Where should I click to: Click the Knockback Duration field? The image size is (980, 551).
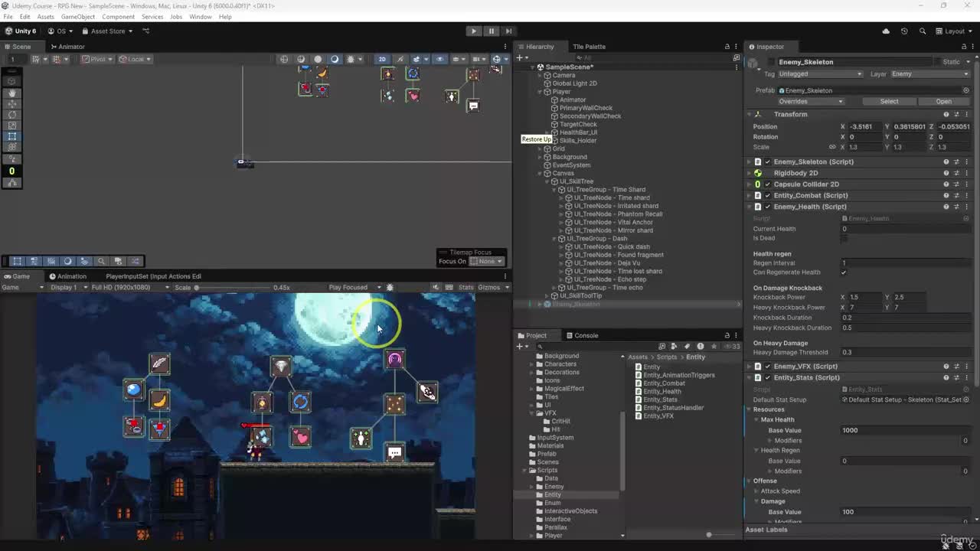[x=906, y=318]
